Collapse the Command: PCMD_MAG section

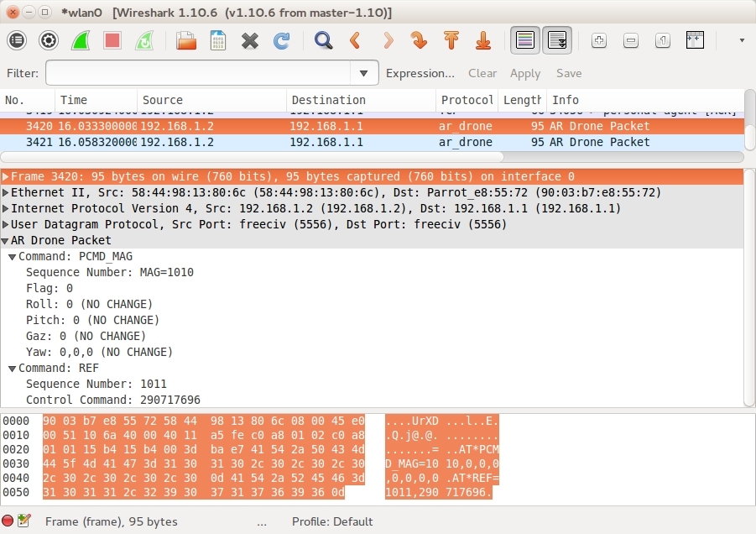click(12, 257)
